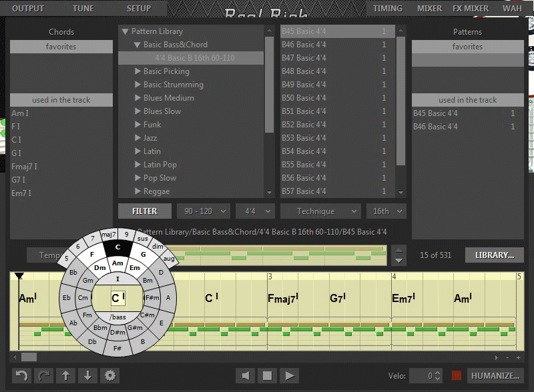Open the 4'4 time signature dropdown
The width and height of the screenshot is (534, 392).
click(x=255, y=211)
